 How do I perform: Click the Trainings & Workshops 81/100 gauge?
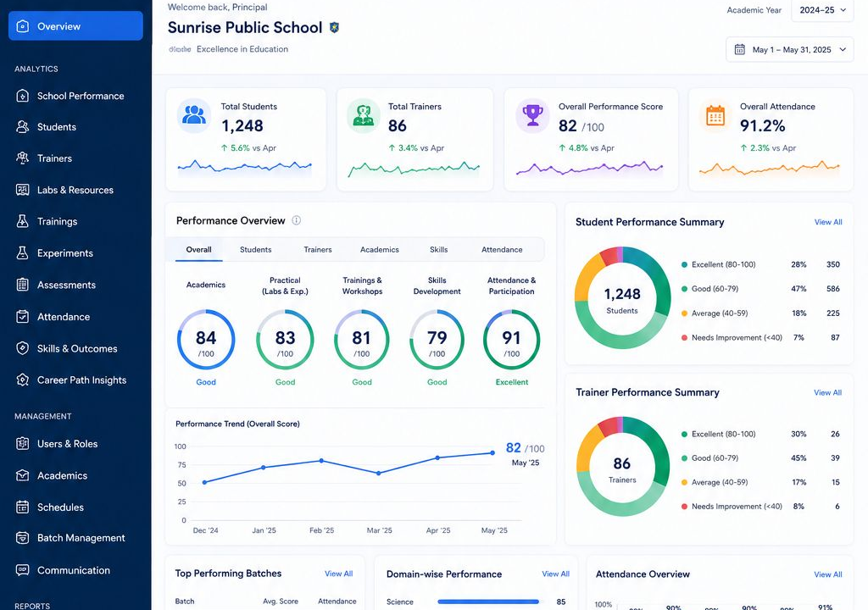tap(361, 340)
